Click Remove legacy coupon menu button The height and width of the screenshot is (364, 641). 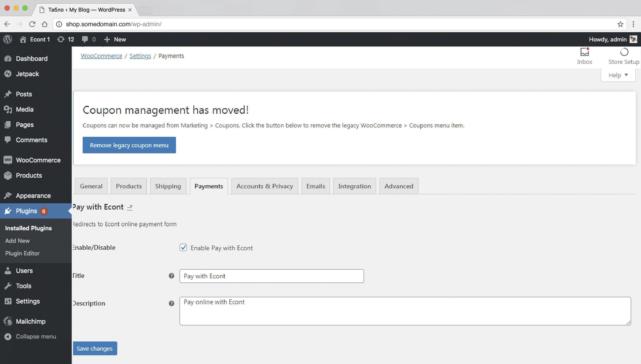click(x=129, y=145)
